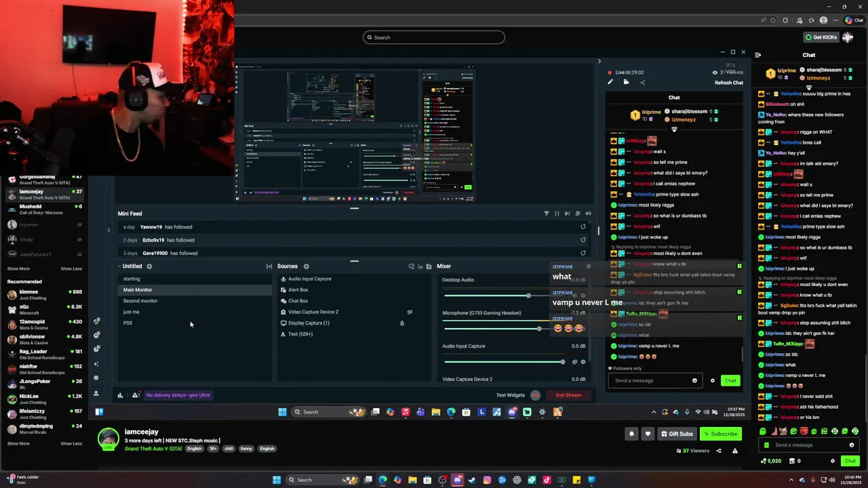Skip the current alert in mini feed
The image size is (868, 488).
pyautogui.click(x=568, y=213)
